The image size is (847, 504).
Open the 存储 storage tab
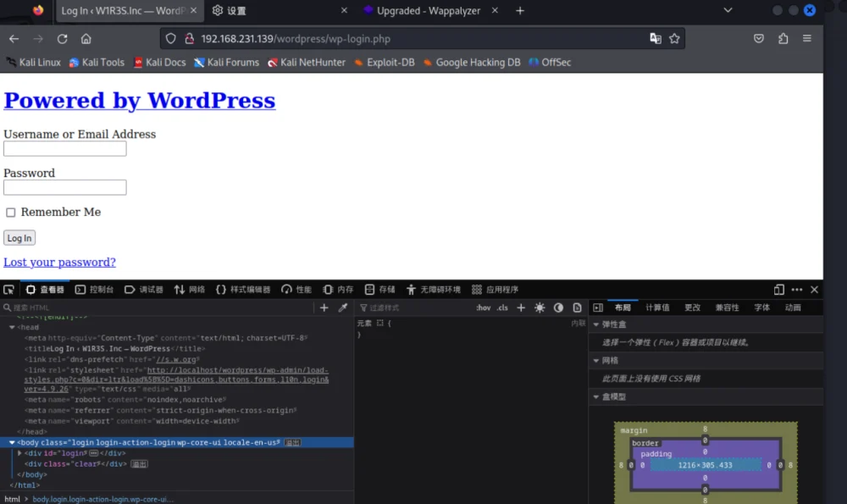pyautogui.click(x=379, y=290)
